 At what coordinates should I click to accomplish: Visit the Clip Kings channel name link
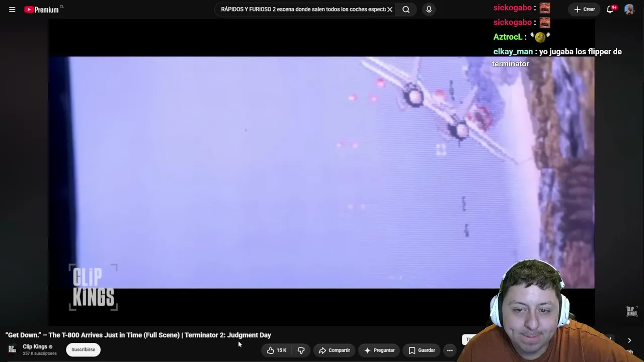35,346
